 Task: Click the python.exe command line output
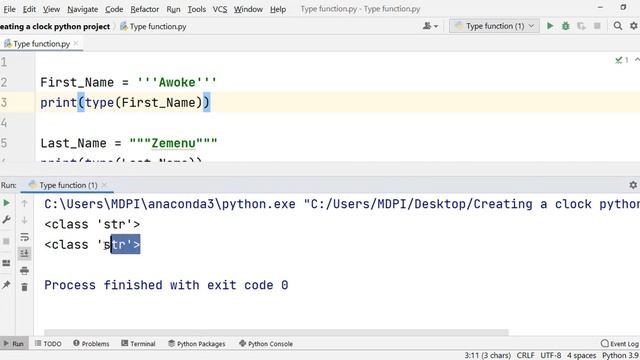342,204
